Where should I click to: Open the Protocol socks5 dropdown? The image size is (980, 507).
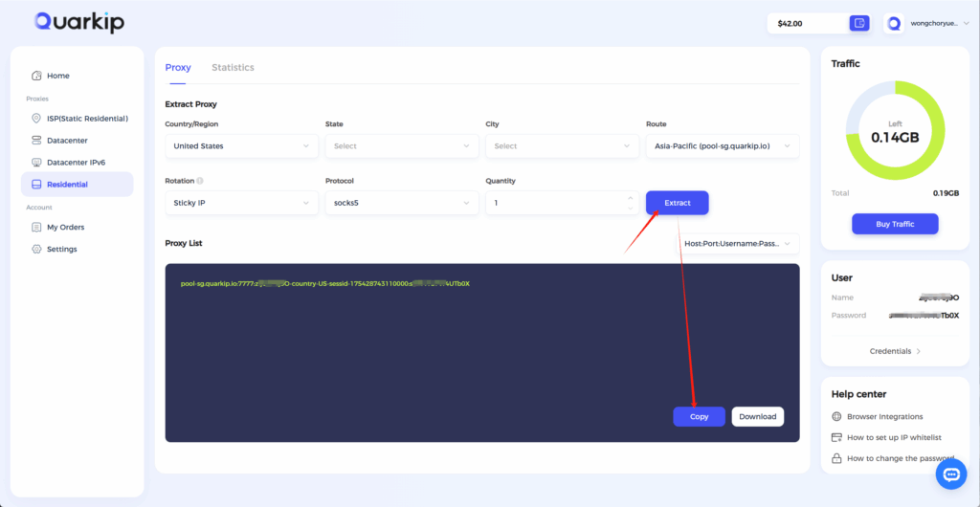tap(402, 203)
